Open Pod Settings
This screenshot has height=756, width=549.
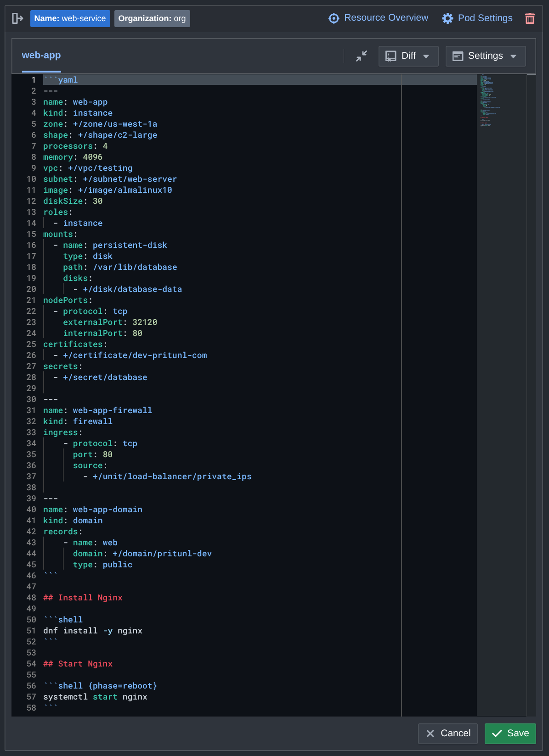pos(485,18)
